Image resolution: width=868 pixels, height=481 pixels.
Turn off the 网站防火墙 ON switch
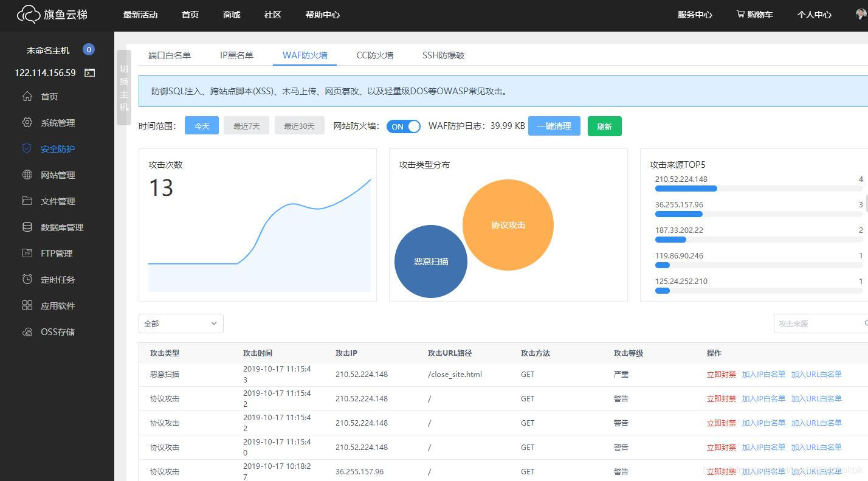[403, 126]
